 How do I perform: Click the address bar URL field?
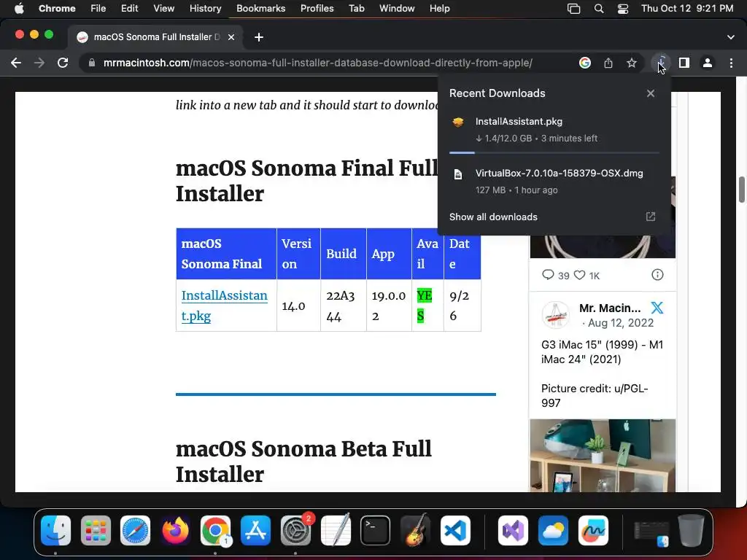click(318, 63)
